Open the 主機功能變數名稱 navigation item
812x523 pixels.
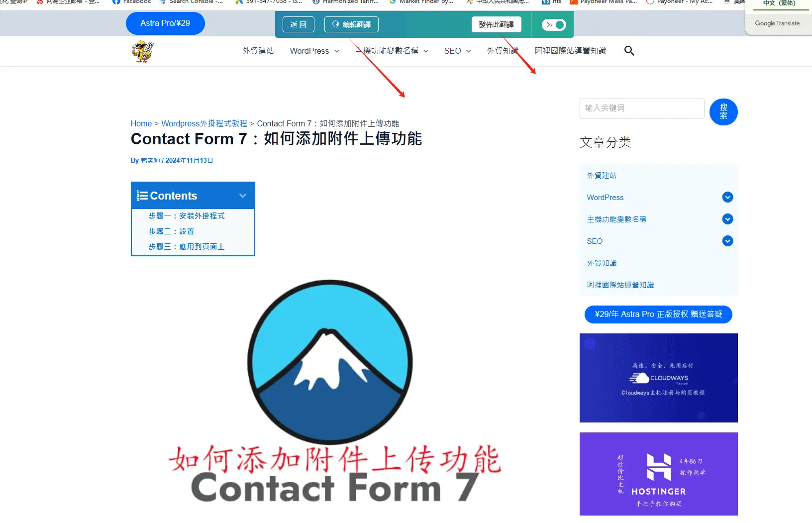387,51
